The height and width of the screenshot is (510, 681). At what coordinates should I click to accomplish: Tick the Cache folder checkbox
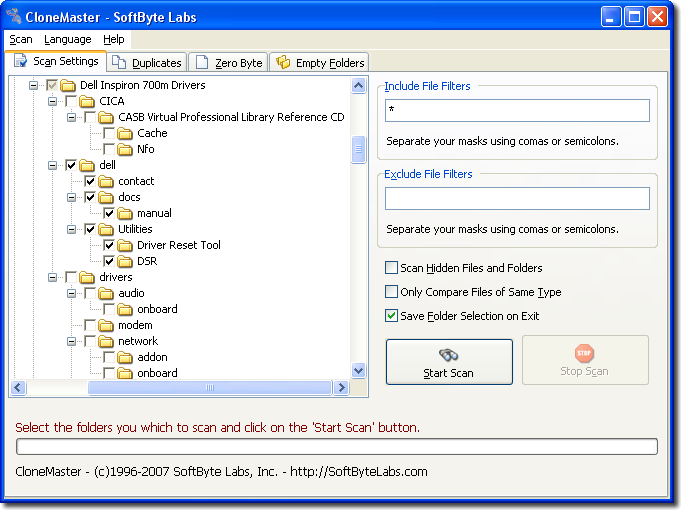point(109,133)
